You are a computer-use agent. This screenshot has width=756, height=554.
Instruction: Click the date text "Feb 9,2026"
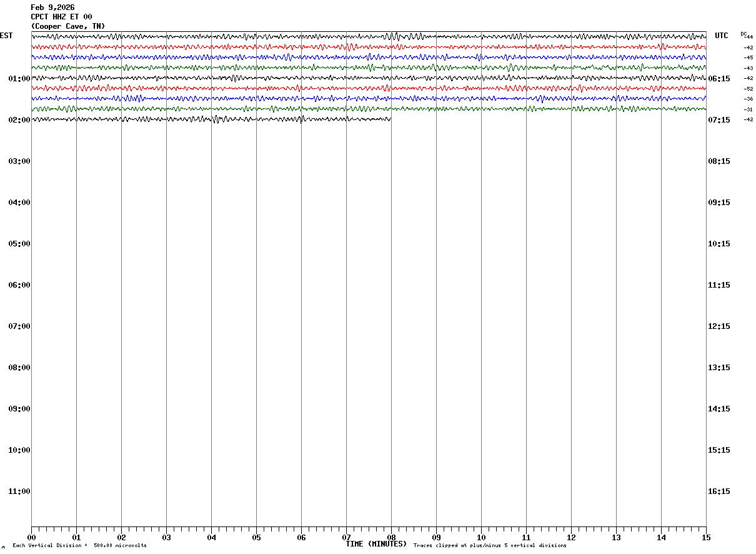tap(52, 8)
